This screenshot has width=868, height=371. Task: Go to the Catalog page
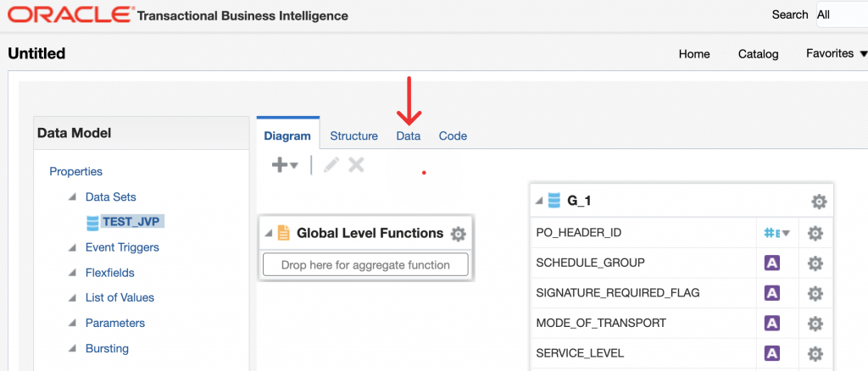tap(758, 53)
